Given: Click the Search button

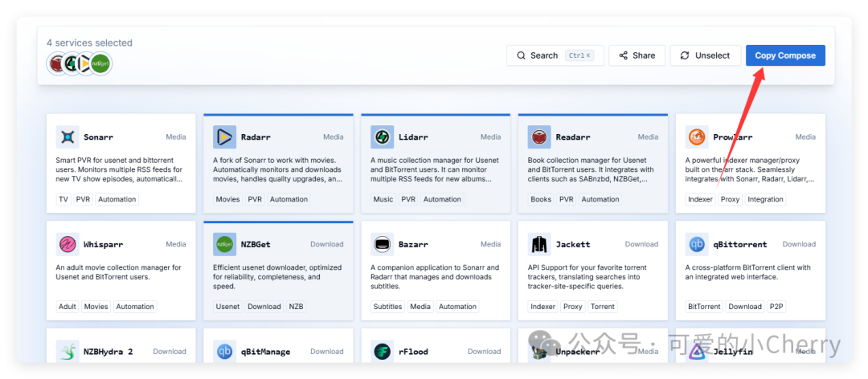Looking at the screenshot, I should pos(555,55).
